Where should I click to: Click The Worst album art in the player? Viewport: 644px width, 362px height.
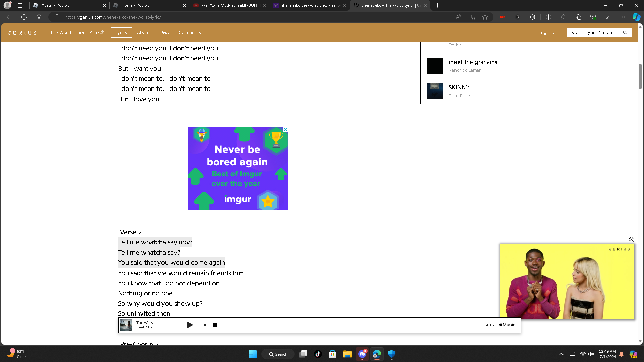(126, 325)
